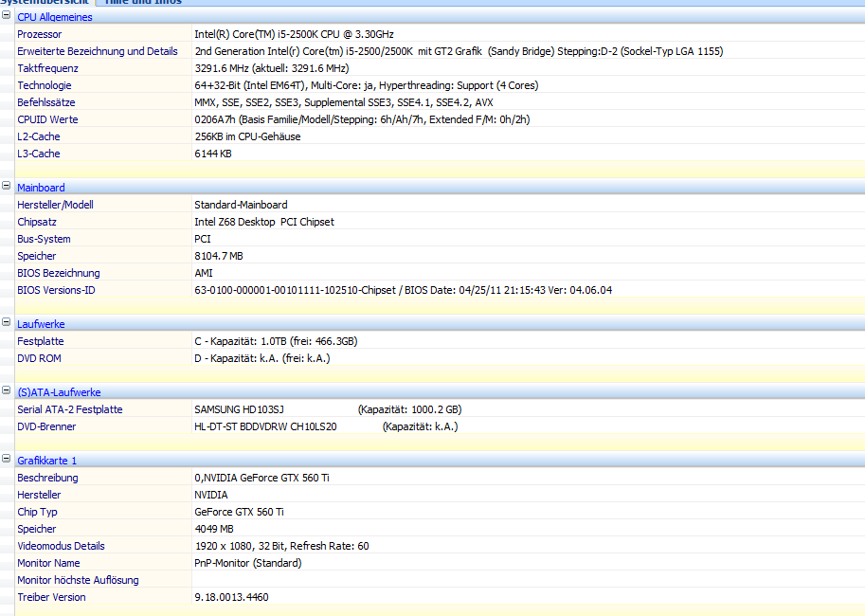Select the Intel Core i5-2500K CPU value
Screen dimensions: 865x616
(x=294, y=34)
